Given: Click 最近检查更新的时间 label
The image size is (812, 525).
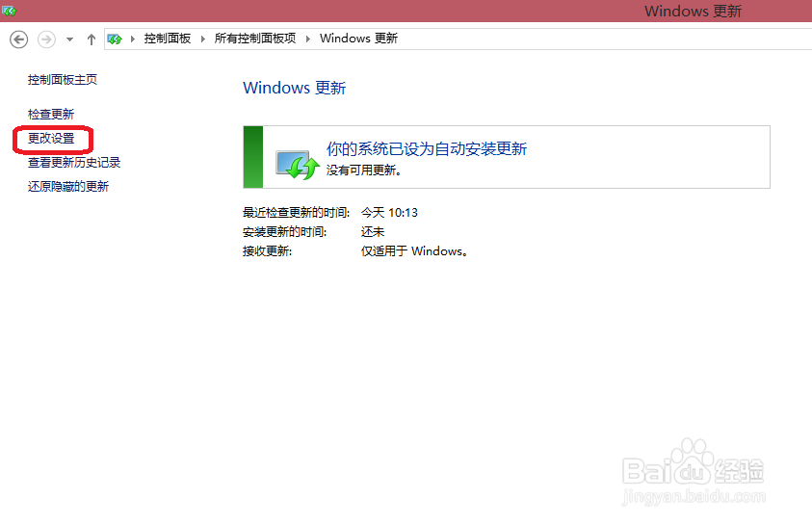Looking at the screenshot, I should pos(297,213).
